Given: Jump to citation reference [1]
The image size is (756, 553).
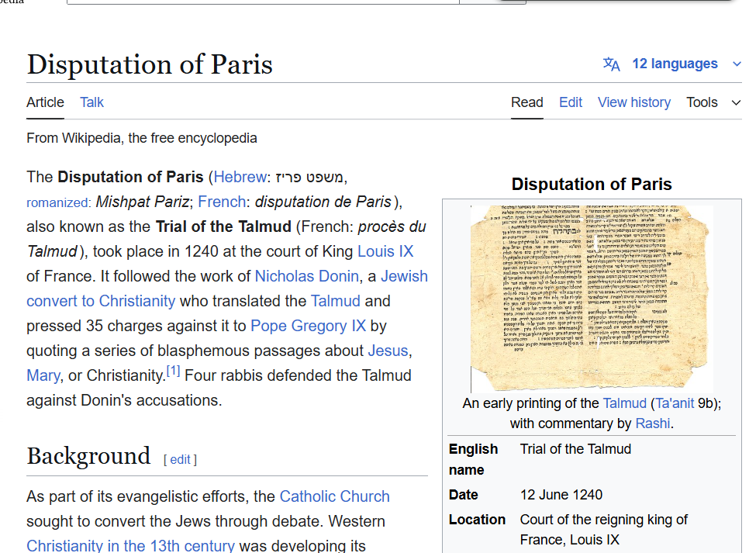Looking at the screenshot, I should pos(173,372).
